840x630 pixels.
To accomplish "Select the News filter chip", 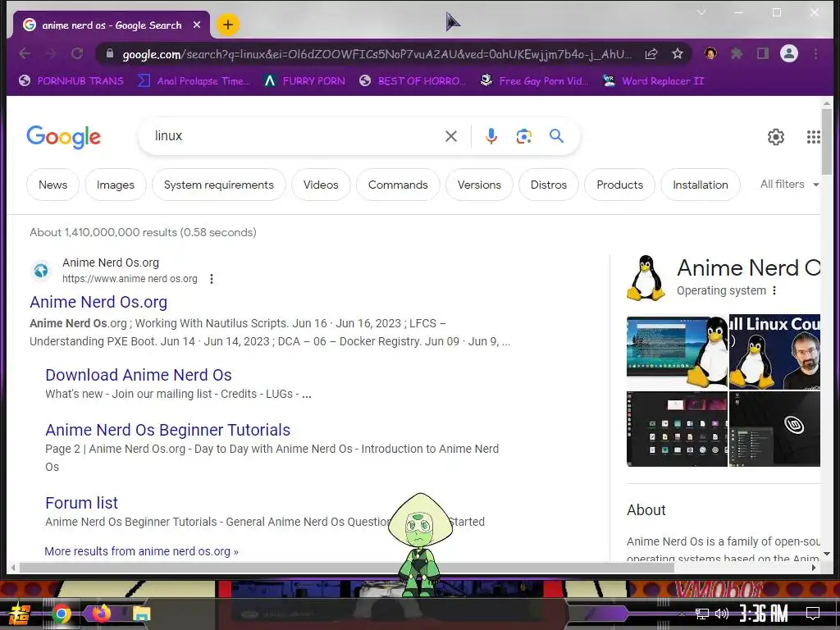I will (x=53, y=185).
